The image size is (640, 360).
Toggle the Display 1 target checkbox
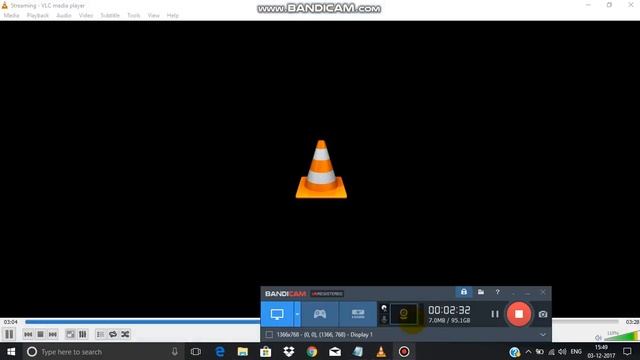tap(269, 334)
